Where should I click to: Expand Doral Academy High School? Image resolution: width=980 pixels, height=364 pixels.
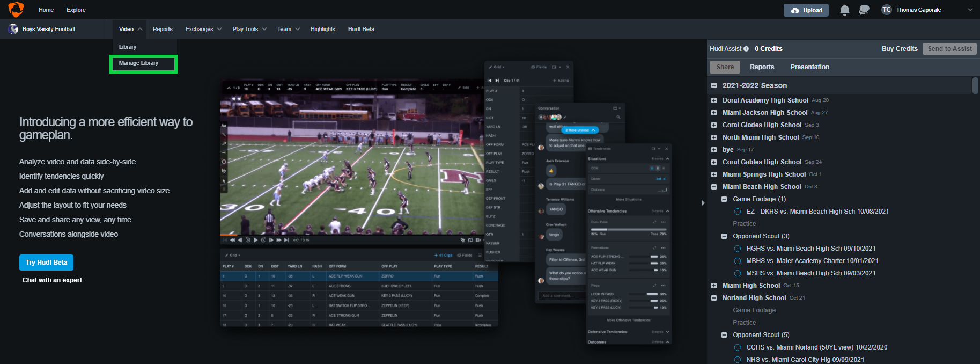pyautogui.click(x=714, y=100)
